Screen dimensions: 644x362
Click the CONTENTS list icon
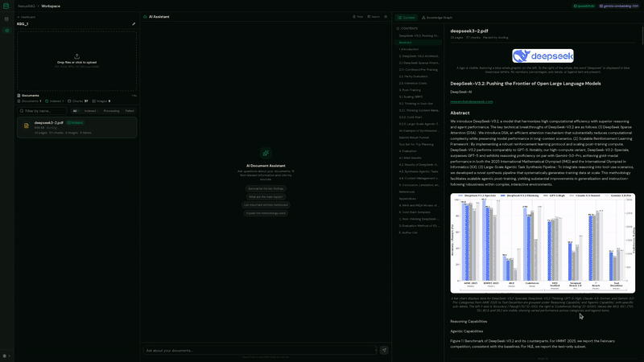398,28
